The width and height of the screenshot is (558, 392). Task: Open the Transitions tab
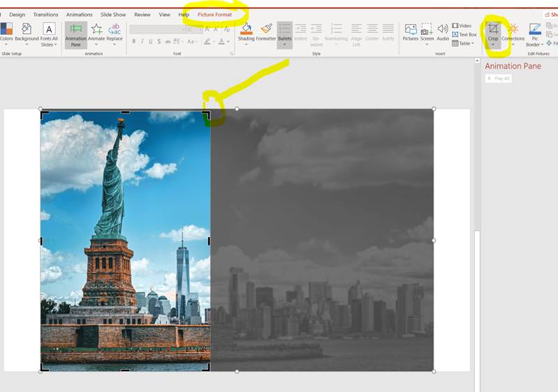45,15
